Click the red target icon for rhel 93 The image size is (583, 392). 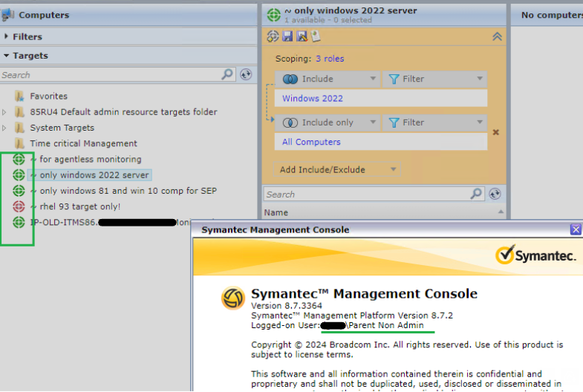[x=19, y=206]
